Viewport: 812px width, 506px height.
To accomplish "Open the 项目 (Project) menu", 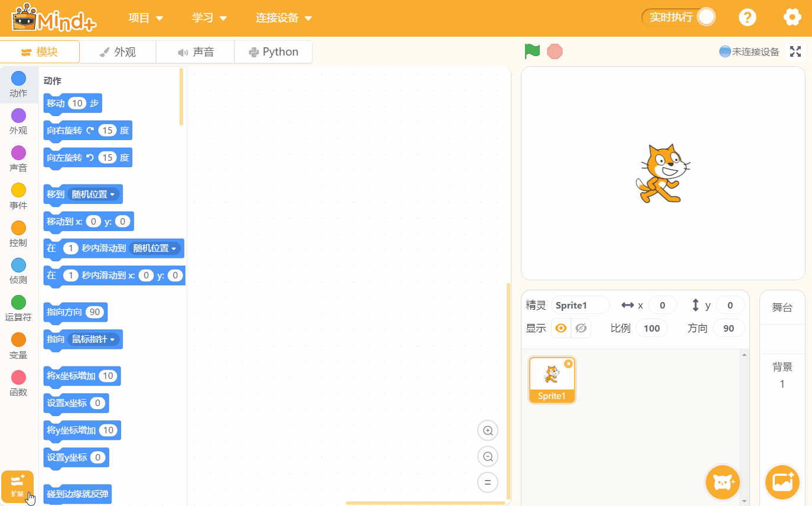I will coord(145,17).
